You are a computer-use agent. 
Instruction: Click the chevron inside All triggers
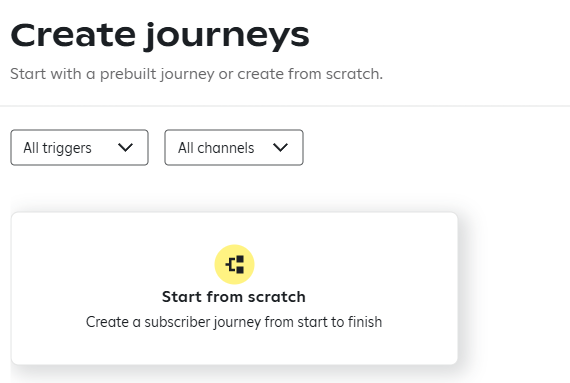coord(125,148)
